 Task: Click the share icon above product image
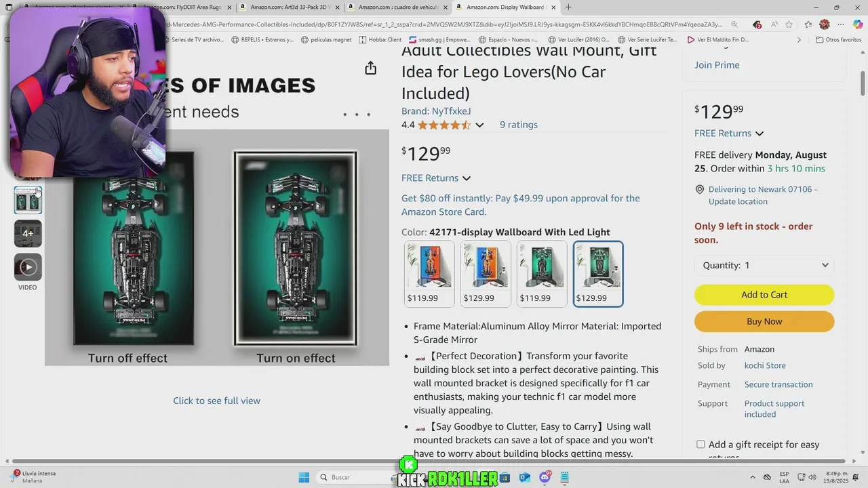370,68
